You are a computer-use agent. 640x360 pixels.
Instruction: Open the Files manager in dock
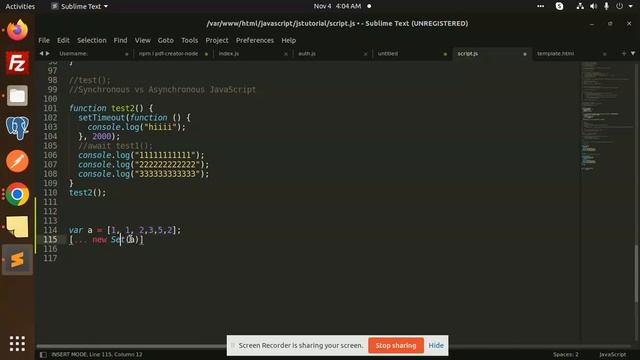(x=17, y=96)
